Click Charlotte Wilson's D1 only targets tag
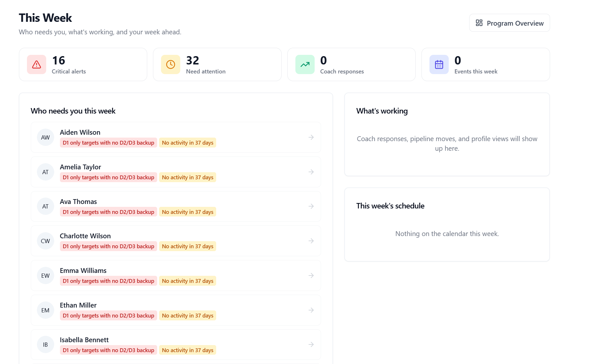This screenshot has height=364, width=611. click(108, 246)
